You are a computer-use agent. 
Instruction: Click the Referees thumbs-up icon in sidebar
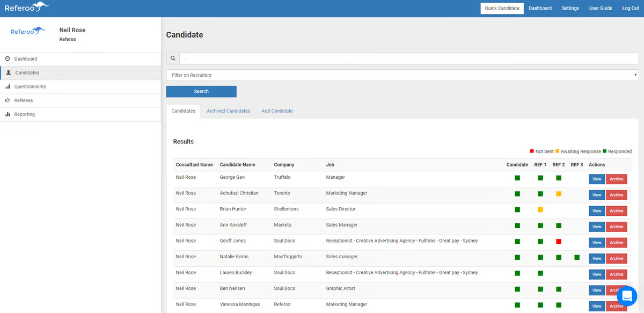(x=8, y=100)
